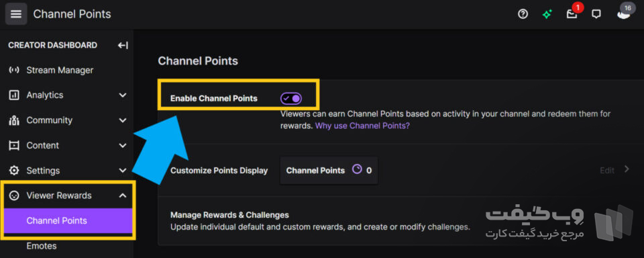Click the Analytics chart icon
Screen dimensions: 644x258
pos(14,95)
